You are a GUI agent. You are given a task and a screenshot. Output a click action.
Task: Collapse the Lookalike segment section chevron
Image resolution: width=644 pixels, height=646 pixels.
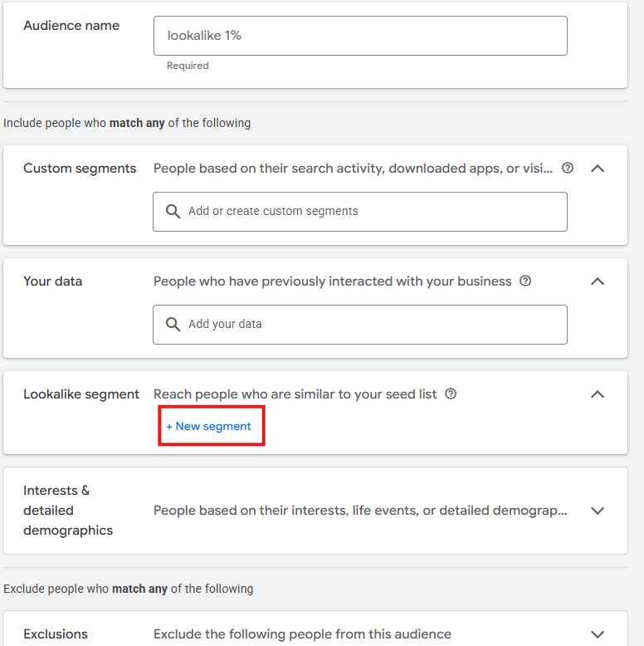pos(598,394)
